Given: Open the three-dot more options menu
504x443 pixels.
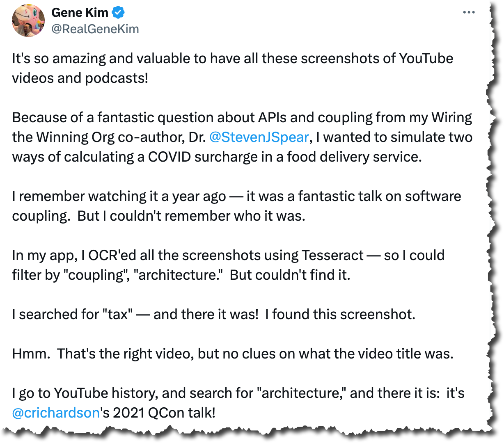Looking at the screenshot, I should tap(469, 12).
